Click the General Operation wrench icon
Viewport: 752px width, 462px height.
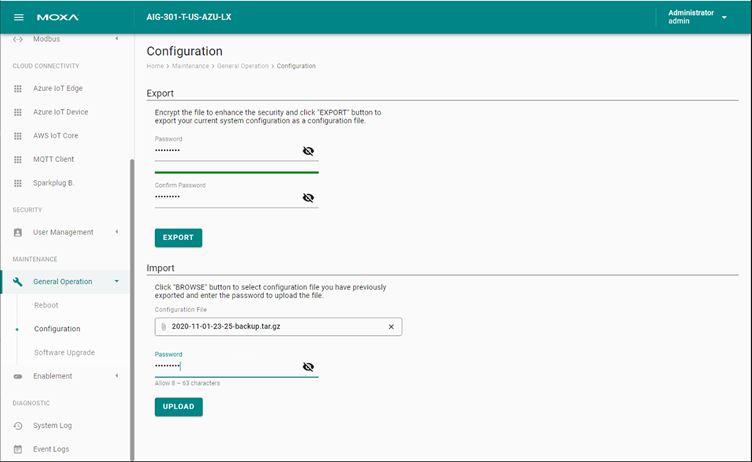click(18, 282)
